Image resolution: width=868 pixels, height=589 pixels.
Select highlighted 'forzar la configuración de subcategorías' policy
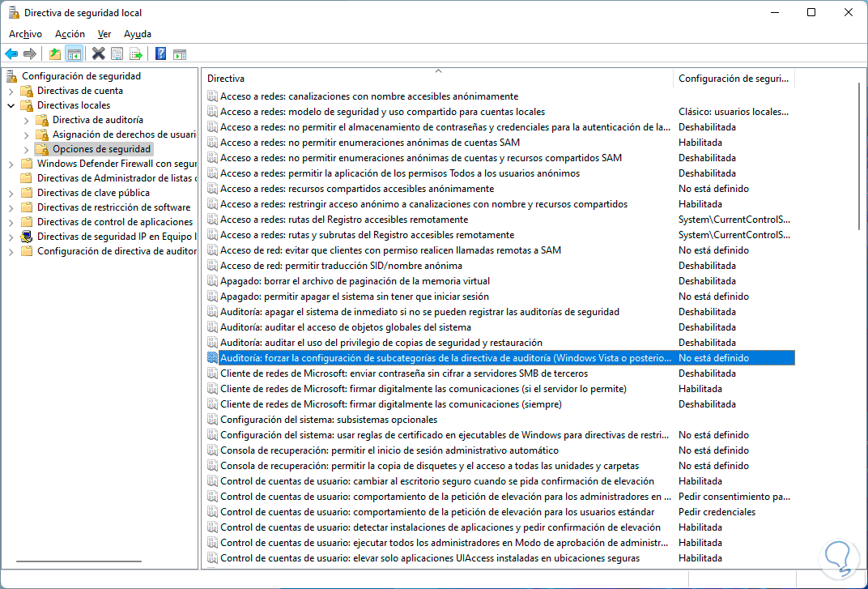coord(500,358)
